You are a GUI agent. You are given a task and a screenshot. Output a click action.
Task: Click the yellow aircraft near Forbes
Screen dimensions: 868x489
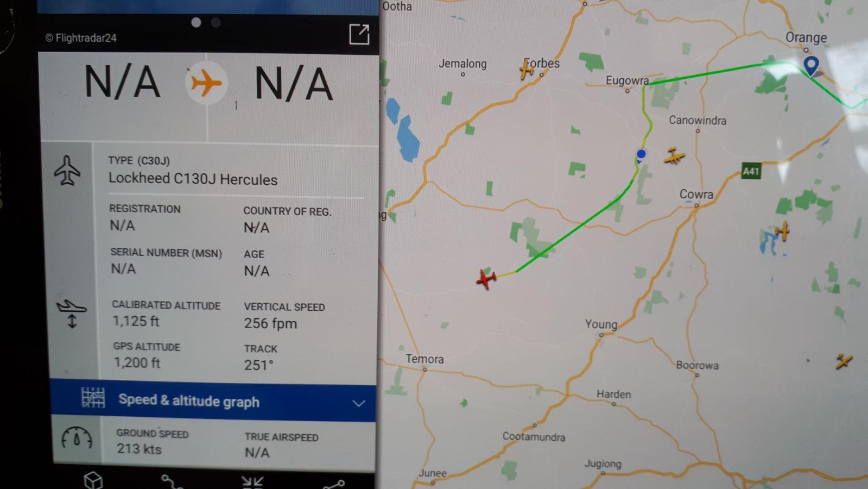tap(526, 69)
